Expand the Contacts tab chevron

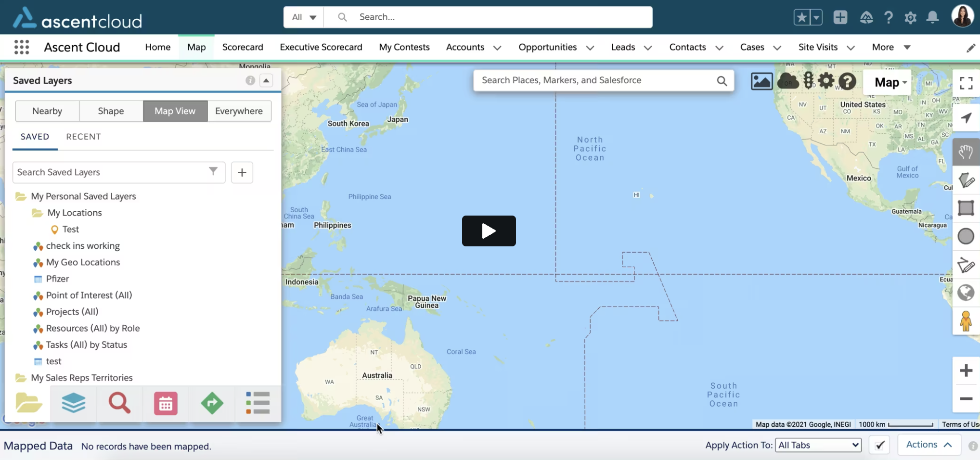coord(719,48)
